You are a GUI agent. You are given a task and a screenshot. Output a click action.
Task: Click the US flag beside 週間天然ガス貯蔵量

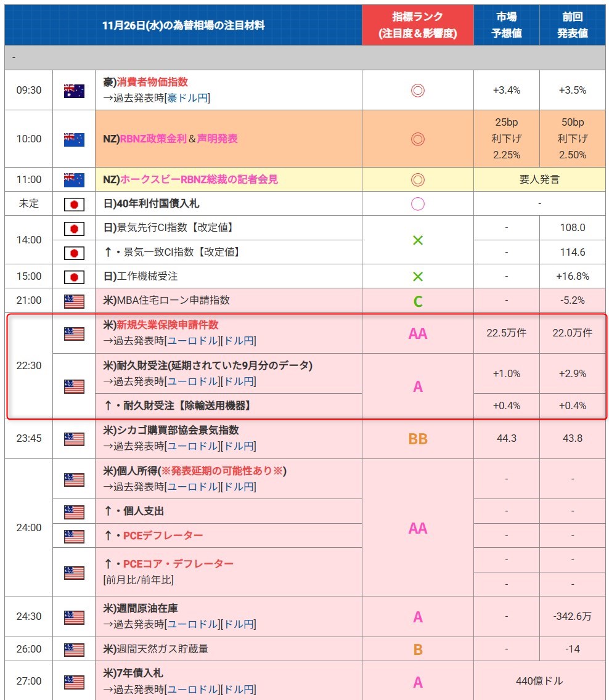click(x=74, y=649)
